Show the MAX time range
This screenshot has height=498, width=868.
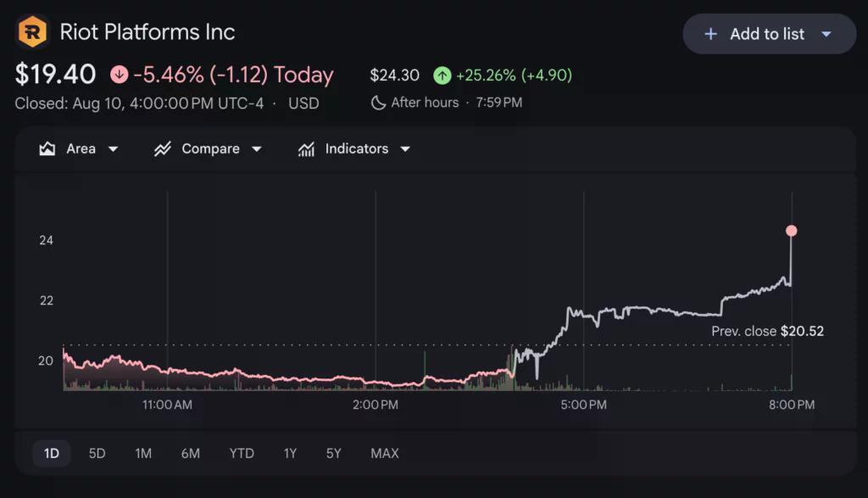[x=384, y=453]
